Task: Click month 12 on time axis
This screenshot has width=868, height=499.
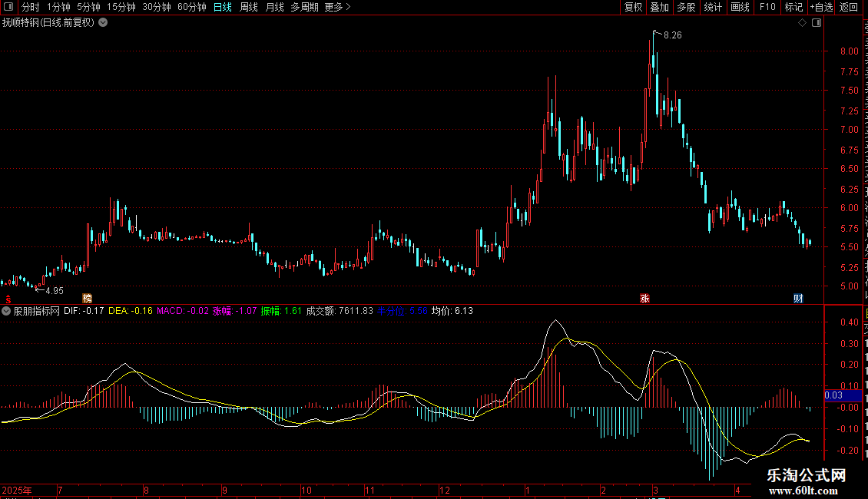Action: 445,490
